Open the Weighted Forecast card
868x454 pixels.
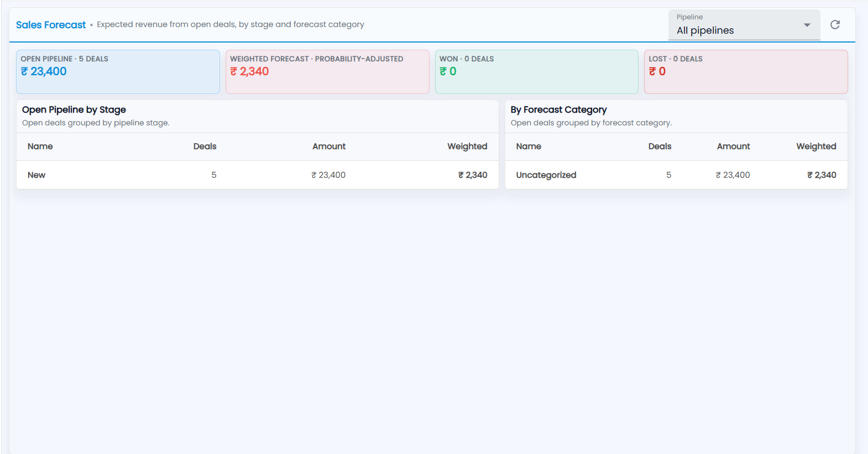[x=327, y=72]
